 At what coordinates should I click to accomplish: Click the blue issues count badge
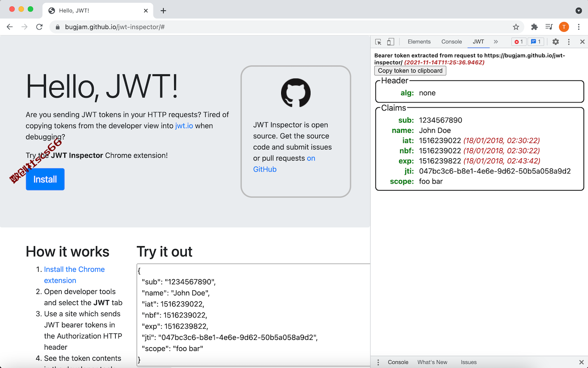536,42
